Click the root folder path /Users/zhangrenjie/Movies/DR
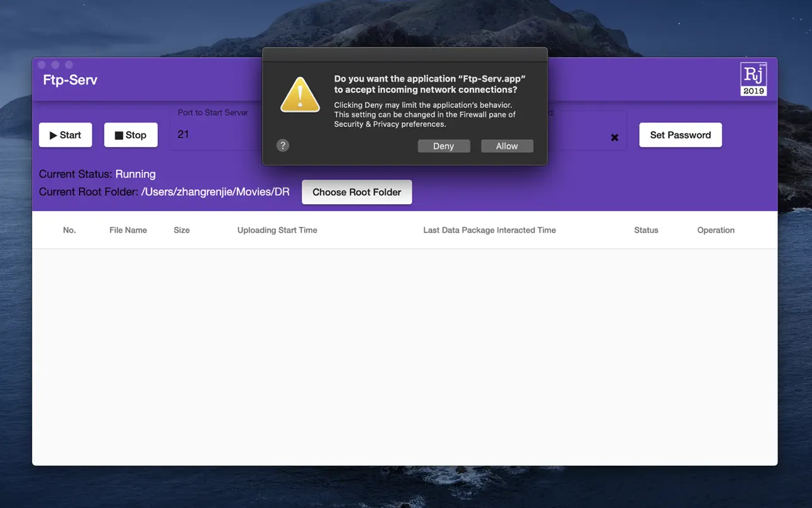Viewport: 812px width, 508px height. point(215,192)
